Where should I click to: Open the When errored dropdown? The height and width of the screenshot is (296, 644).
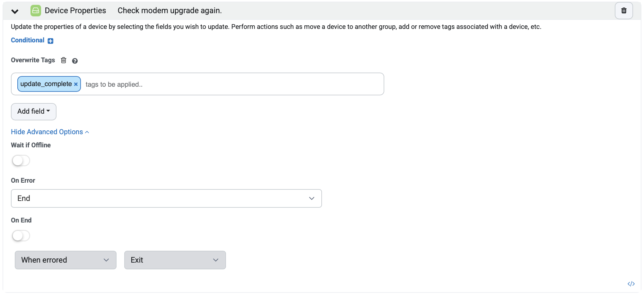coord(65,260)
